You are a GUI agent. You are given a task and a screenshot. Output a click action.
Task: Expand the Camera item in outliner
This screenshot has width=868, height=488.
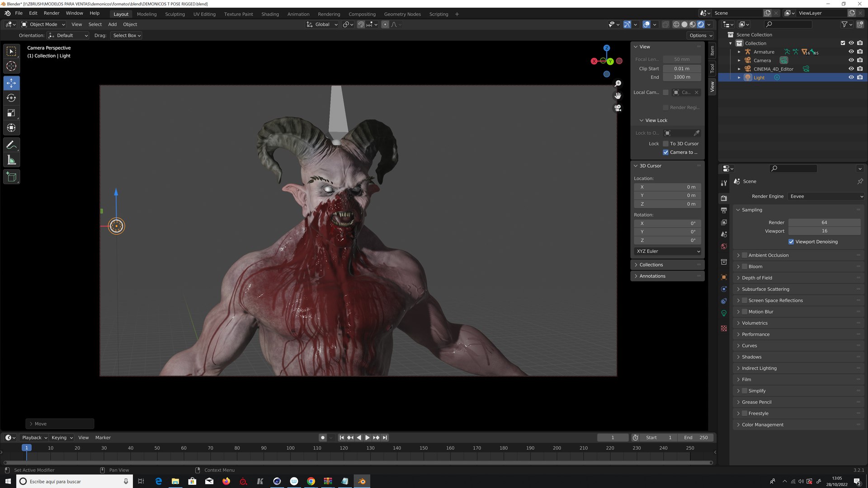pos(739,61)
